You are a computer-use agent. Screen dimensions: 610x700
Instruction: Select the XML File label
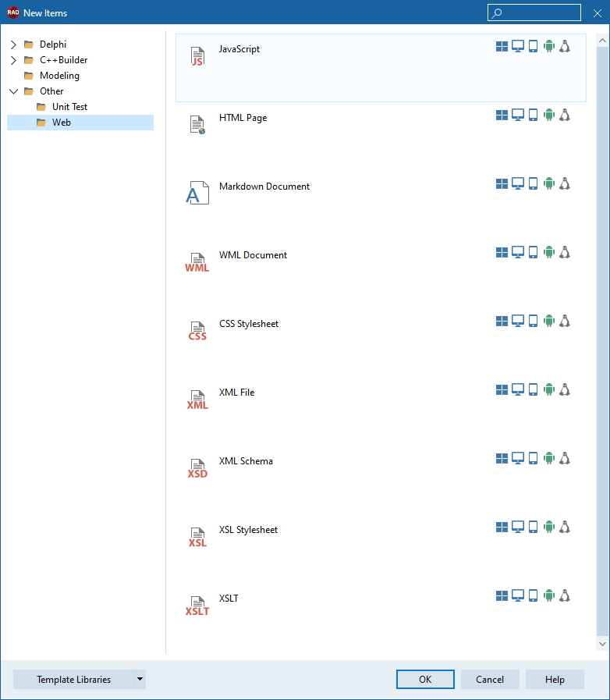click(236, 393)
